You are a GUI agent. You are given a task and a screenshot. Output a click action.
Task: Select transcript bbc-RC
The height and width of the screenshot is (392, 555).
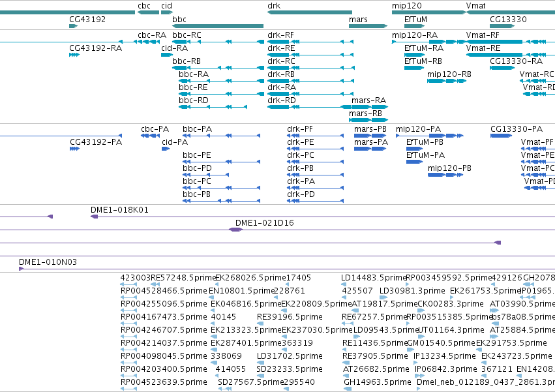click(218, 42)
